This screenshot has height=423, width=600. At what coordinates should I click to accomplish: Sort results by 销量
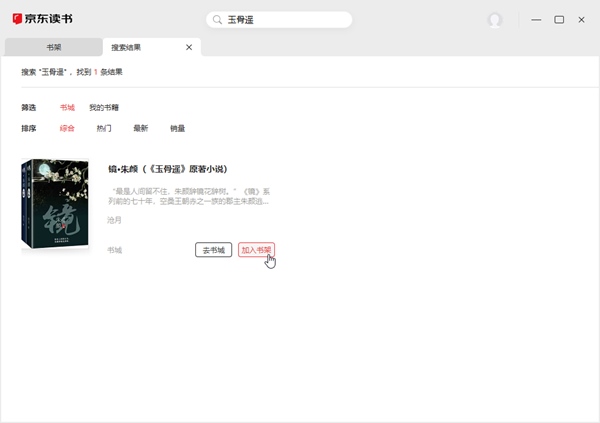click(177, 128)
